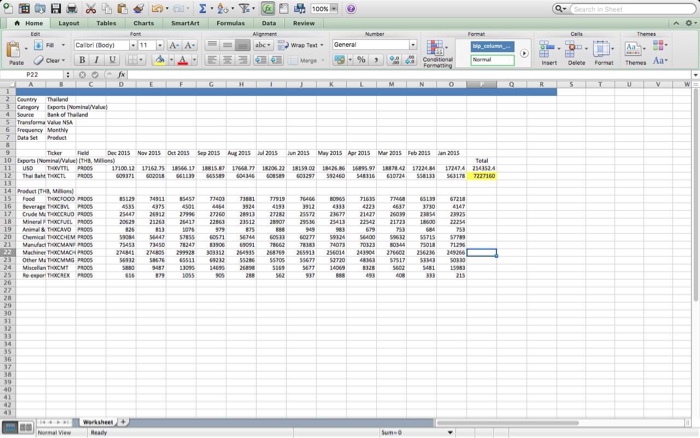This screenshot has width=700, height=438.
Task: Open the Calibri font name dropdown
Action: click(x=131, y=45)
